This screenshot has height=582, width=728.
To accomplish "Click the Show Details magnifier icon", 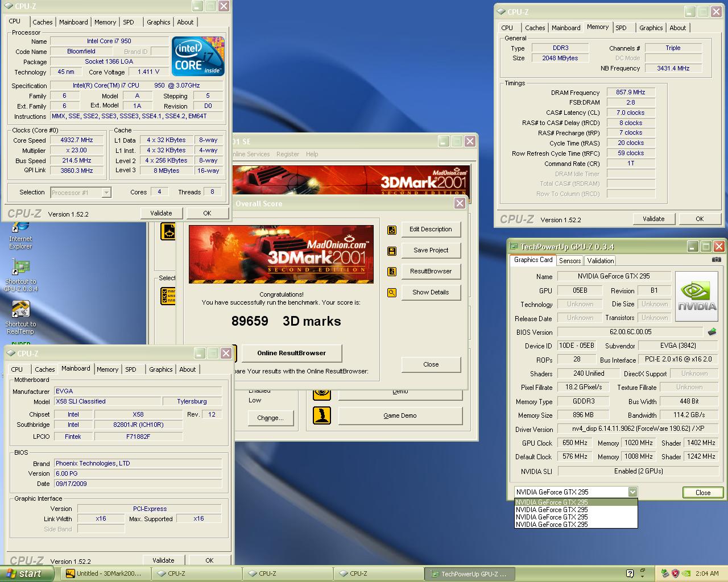I will (x=392, y=293).
